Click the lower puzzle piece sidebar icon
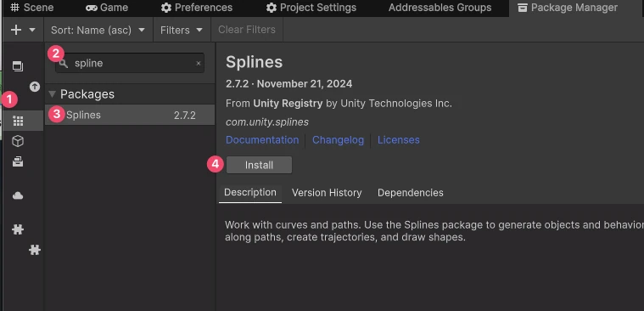This screenshot has height=311, width=644. (x=35, y=249)
